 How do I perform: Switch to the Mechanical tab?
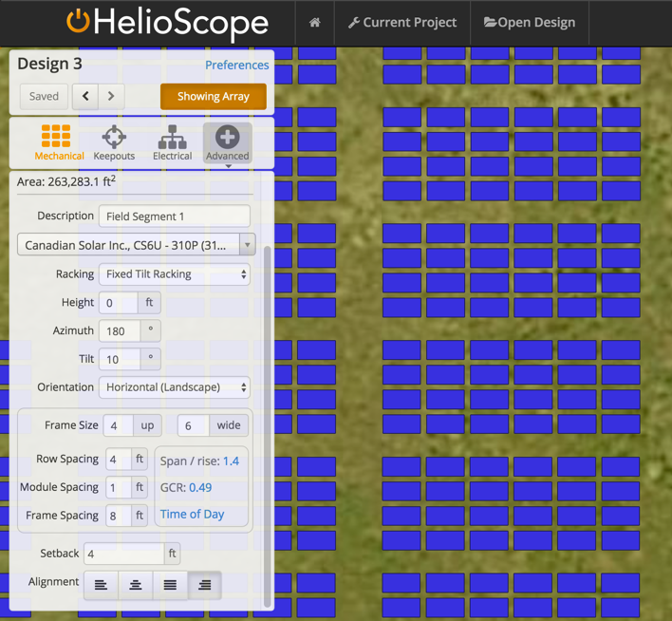[x=59, y=142]
